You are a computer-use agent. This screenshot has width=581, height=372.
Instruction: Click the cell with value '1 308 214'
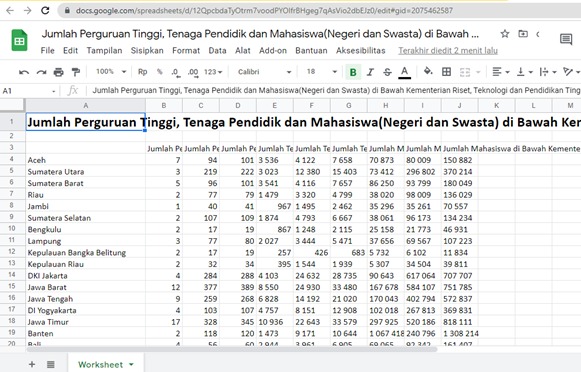click(x=460, y=333)
